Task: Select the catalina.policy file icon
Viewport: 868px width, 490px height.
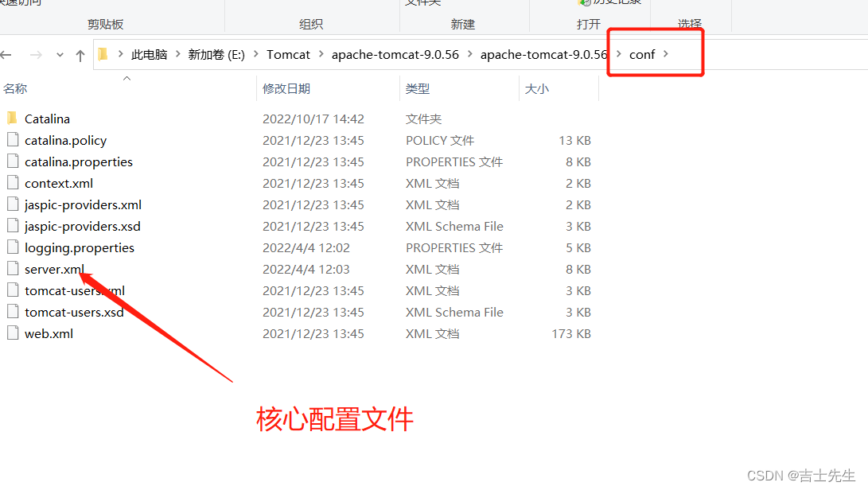Action: [x=13, y=139]
